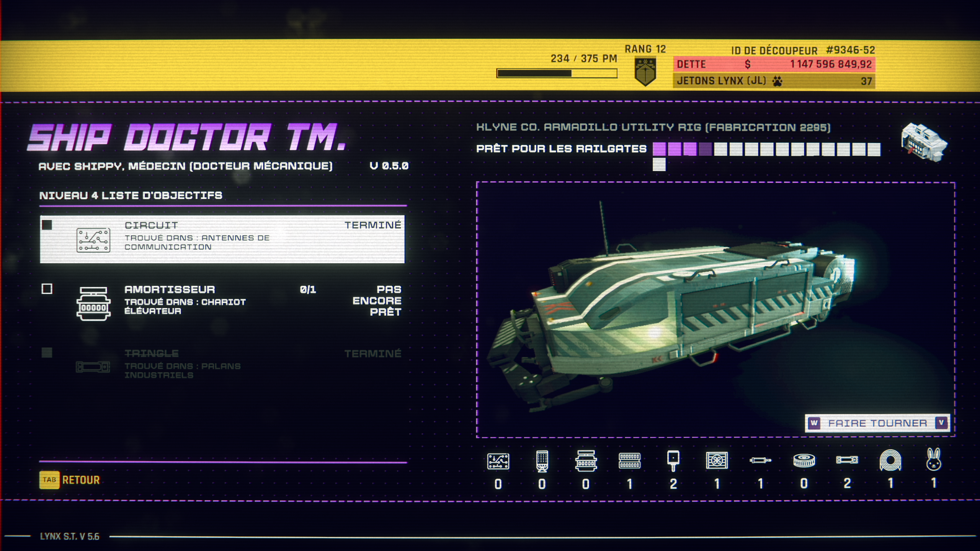Toggle the Circuit objective checkbox
The width and height of the screenshot is (980, 551).
47,225
